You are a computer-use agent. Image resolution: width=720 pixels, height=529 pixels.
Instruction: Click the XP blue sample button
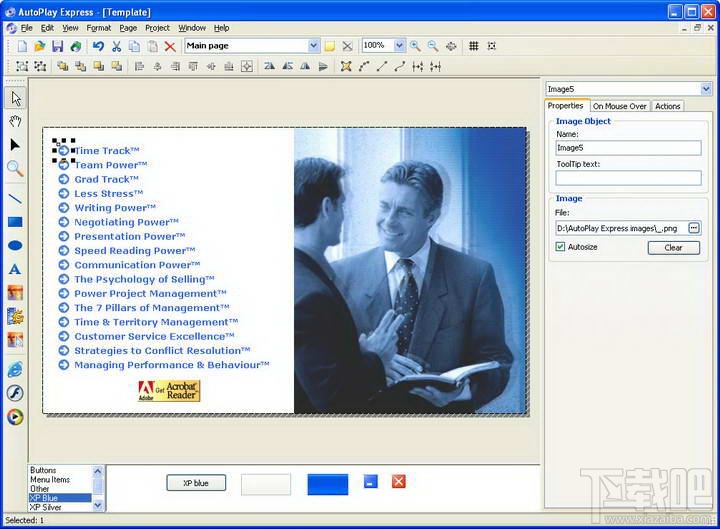coord(196,483)
